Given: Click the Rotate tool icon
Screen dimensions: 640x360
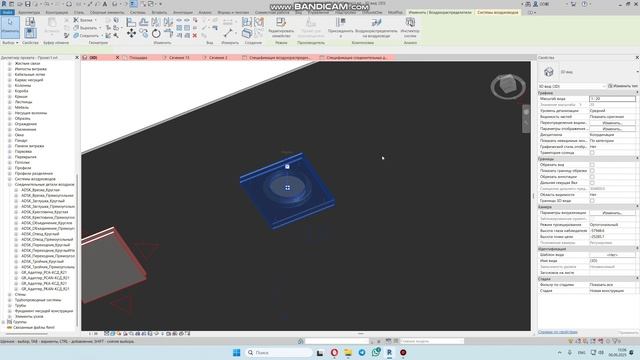Looking at the screenshot, I should click(156, 33).
